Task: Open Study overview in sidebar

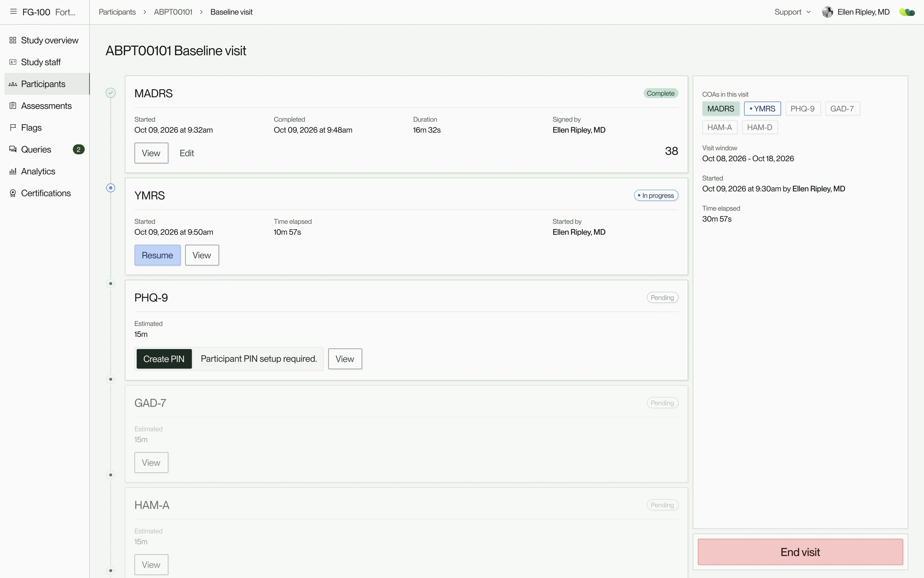Action: tap(47, 40)
